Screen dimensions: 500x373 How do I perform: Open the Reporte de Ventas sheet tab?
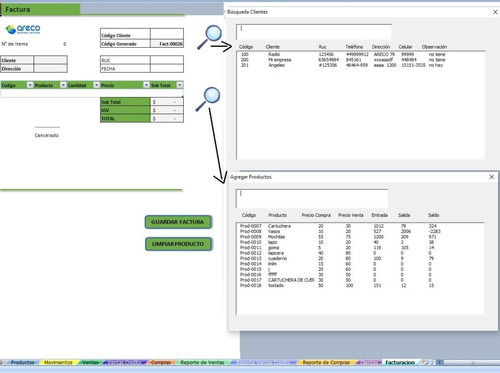[202, 362]
